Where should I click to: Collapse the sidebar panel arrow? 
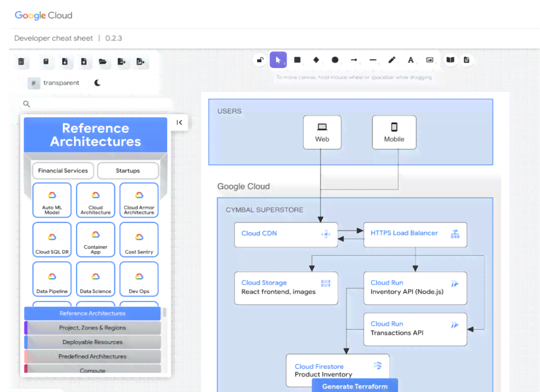[x=179, y=122]
